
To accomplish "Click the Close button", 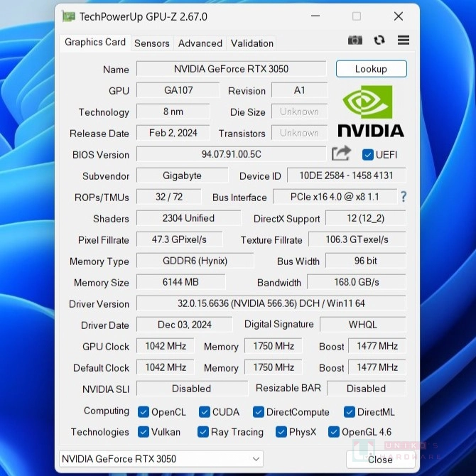I will [380, 459].
